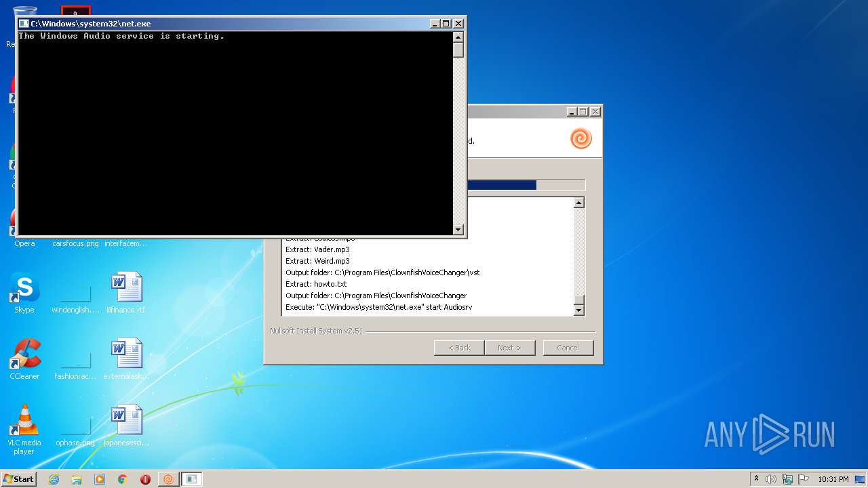
Task: Click the console vertical scrollbar thumb
Action: point(458,49)
